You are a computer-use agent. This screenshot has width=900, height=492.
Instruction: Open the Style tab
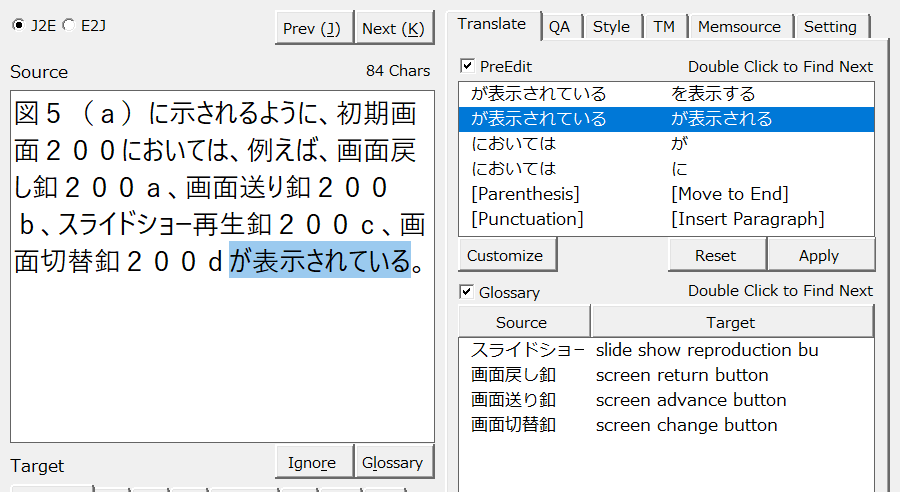[611, 27]
